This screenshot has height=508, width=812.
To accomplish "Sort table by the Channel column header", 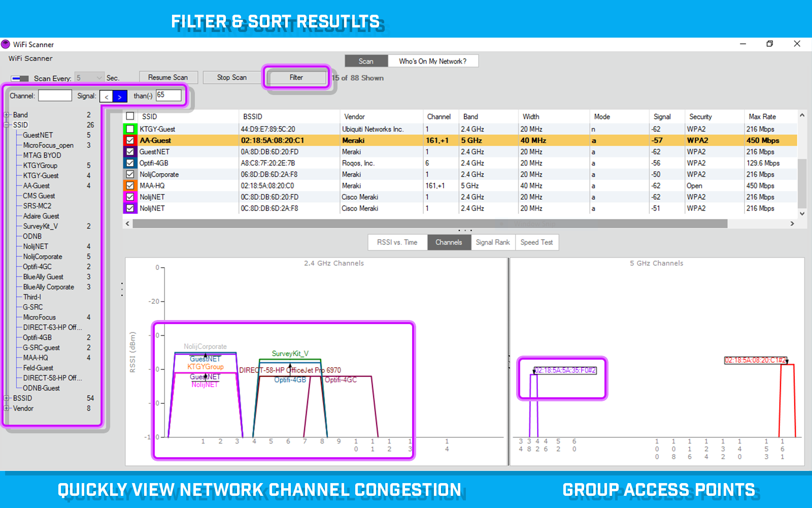I will [441, 116].
